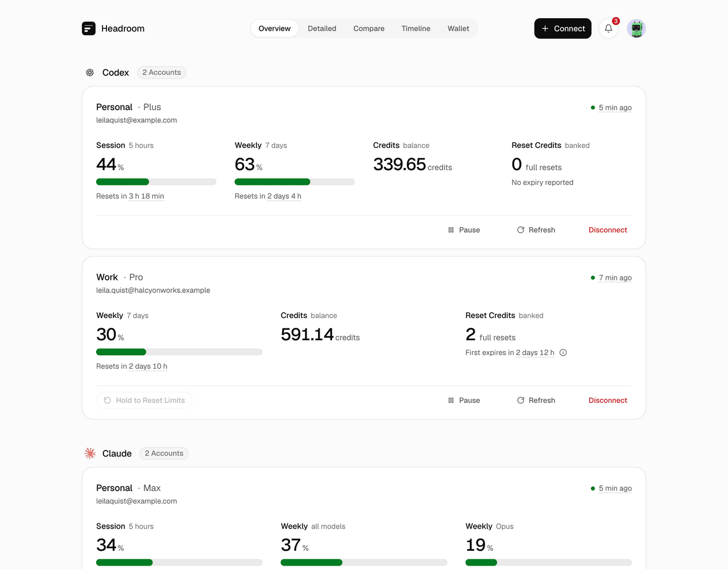Click Hold to Reset Limits button

144,401
